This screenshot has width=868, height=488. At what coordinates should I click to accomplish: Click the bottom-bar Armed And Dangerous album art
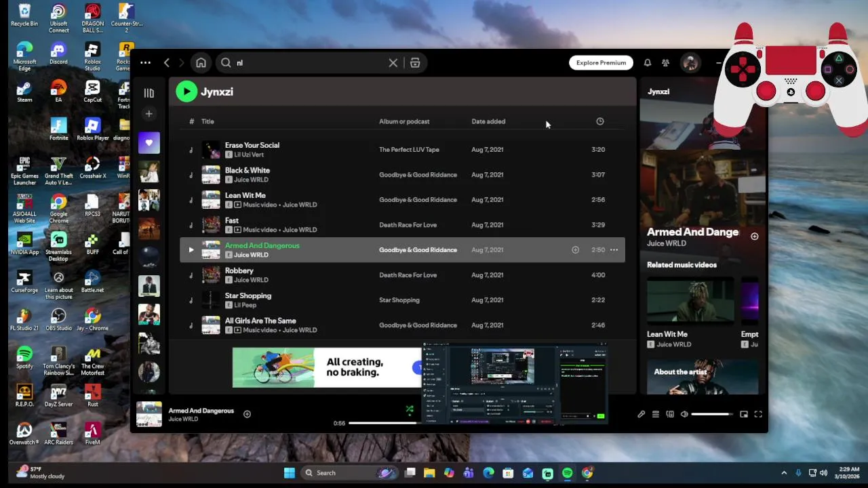tap(149, 414)
